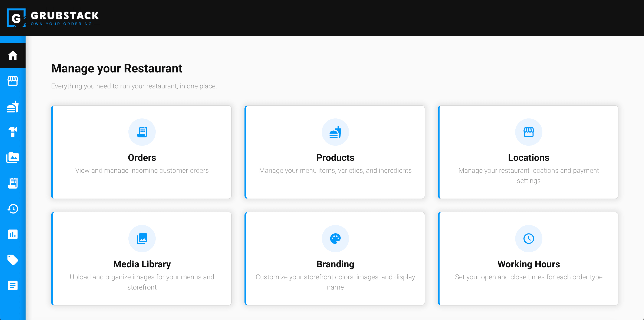Click 'Upload and organize images' description text

(142, 282)
